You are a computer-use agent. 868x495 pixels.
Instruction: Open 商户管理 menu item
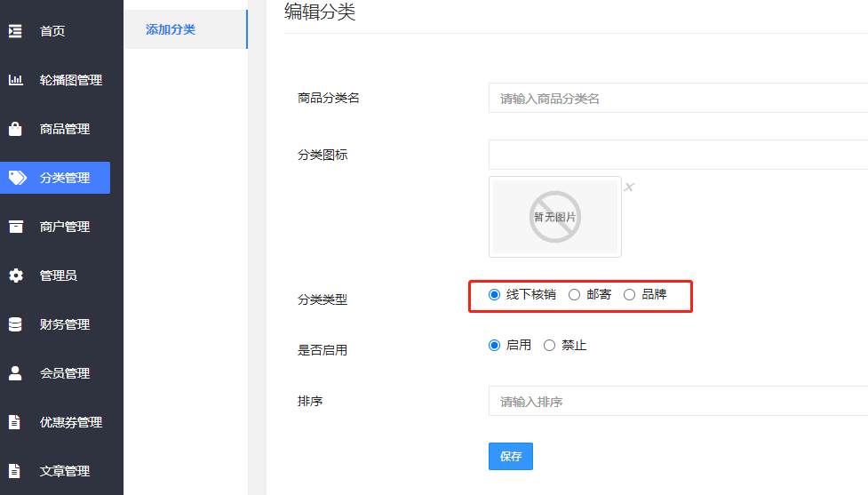(x=65, y=227)
